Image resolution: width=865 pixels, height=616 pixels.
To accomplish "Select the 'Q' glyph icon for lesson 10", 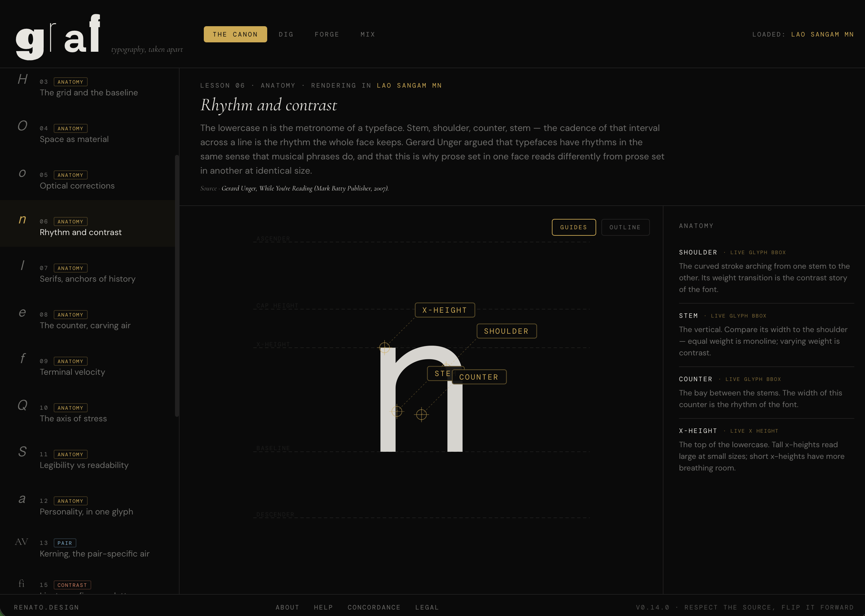I will tap(22, 405).
